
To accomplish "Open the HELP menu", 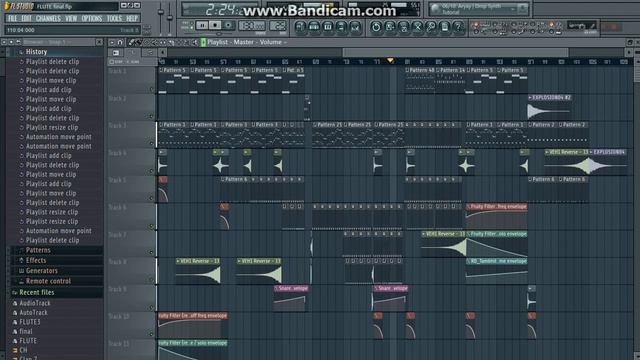I will [132, 18].
